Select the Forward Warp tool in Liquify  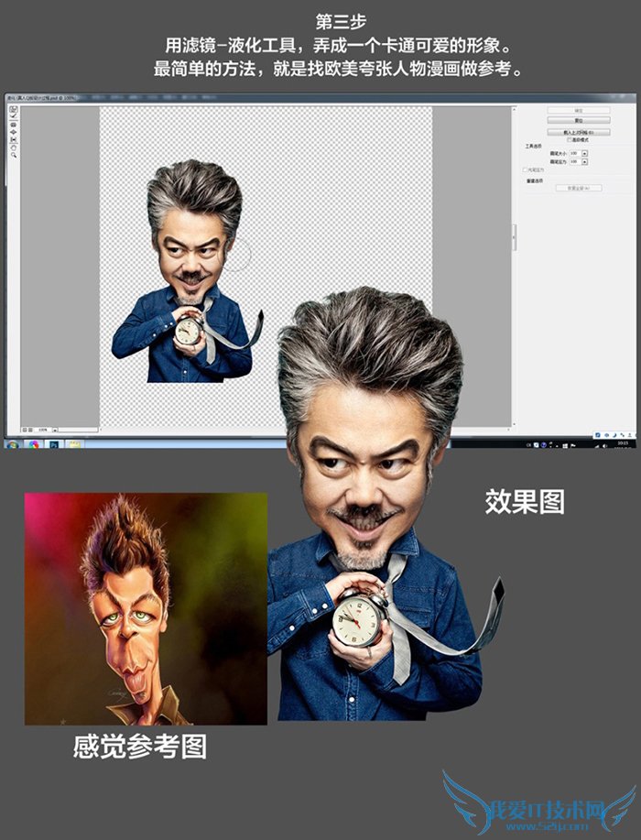[14, 109]
